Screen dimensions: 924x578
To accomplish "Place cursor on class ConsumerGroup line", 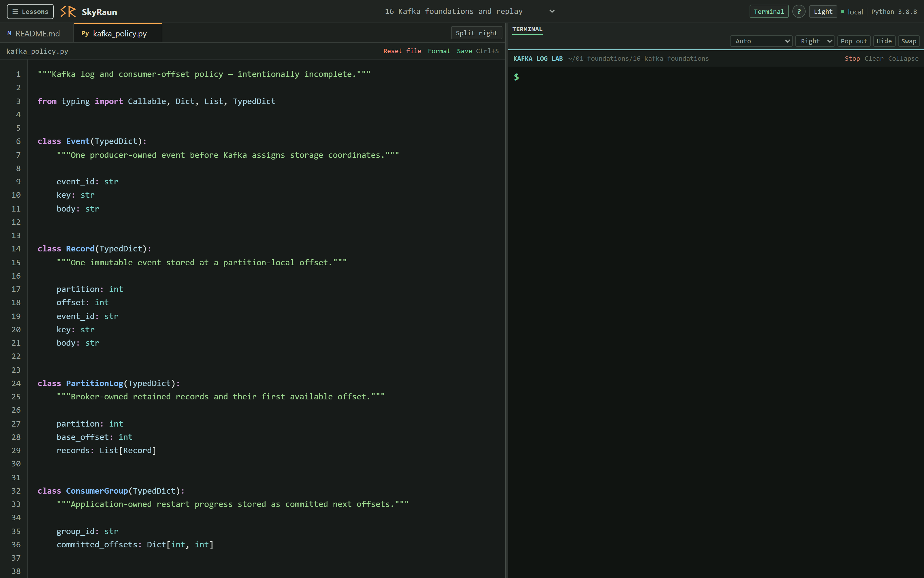I will (x=111, y=490).
